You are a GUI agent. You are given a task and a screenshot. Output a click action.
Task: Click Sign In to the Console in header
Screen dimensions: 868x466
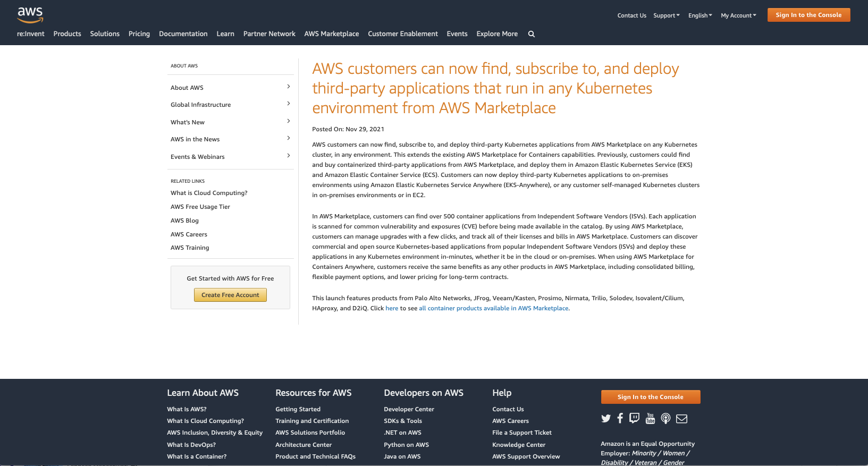808,15
